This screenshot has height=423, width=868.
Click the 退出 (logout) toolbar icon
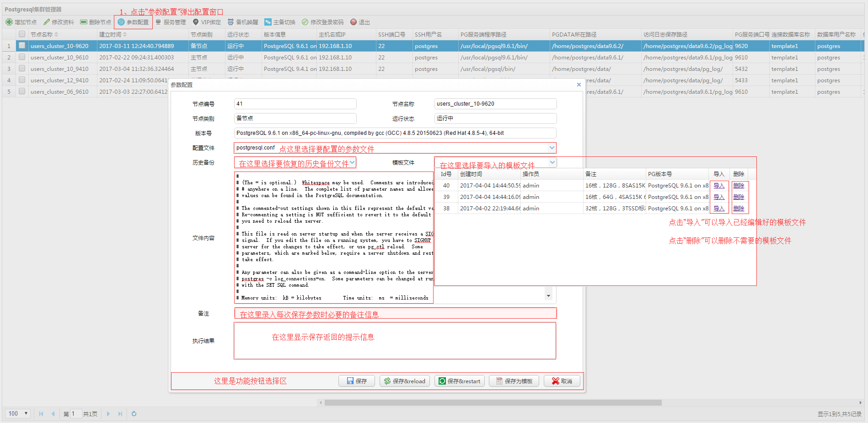click(x=354, y=22)
